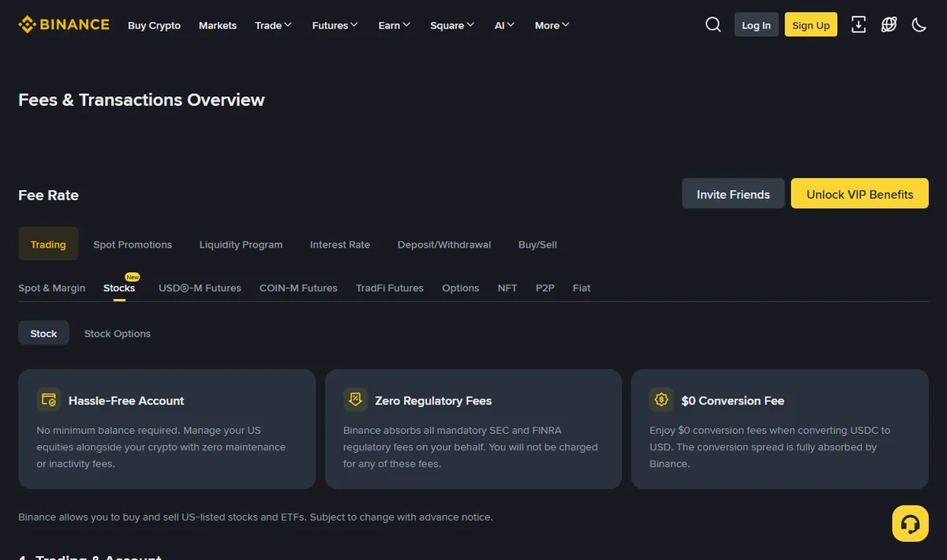
Task: Click the Fees & Transactions Overview title
Action: coord(141,100)
